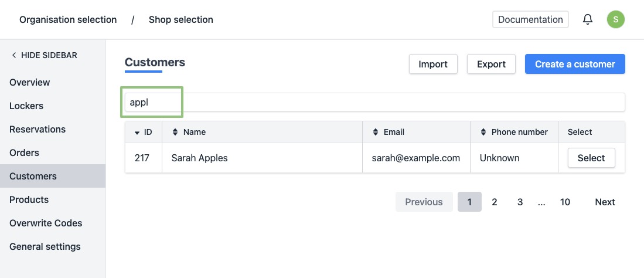Collapse sidebar with Hide Sidebar chevron
The height and width of the screenshot is (278, 644).
coord(14,55)
